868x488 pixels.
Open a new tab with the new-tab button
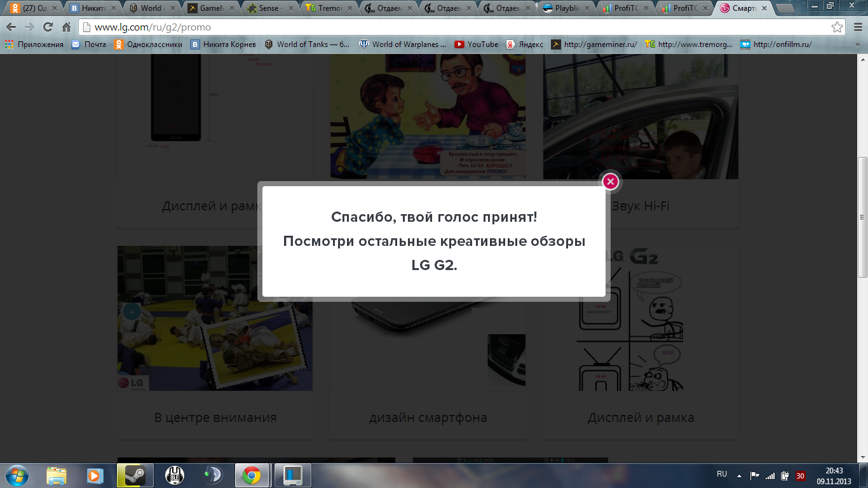tap(784, 9)
